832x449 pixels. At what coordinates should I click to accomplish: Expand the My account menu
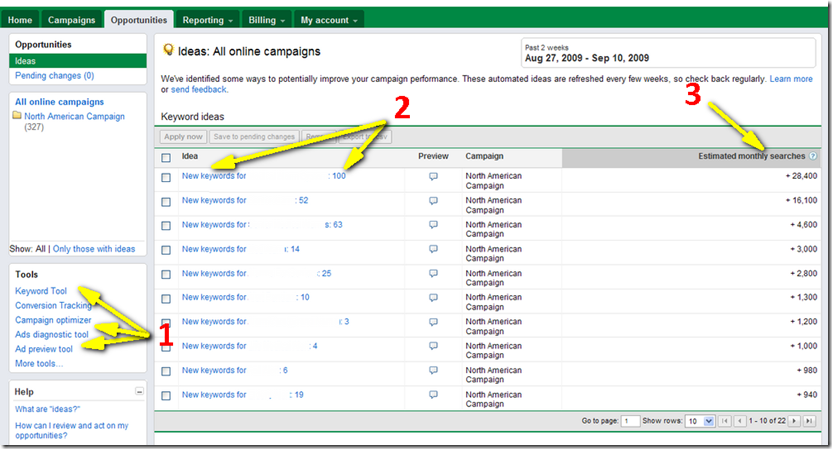pos(329,20)
